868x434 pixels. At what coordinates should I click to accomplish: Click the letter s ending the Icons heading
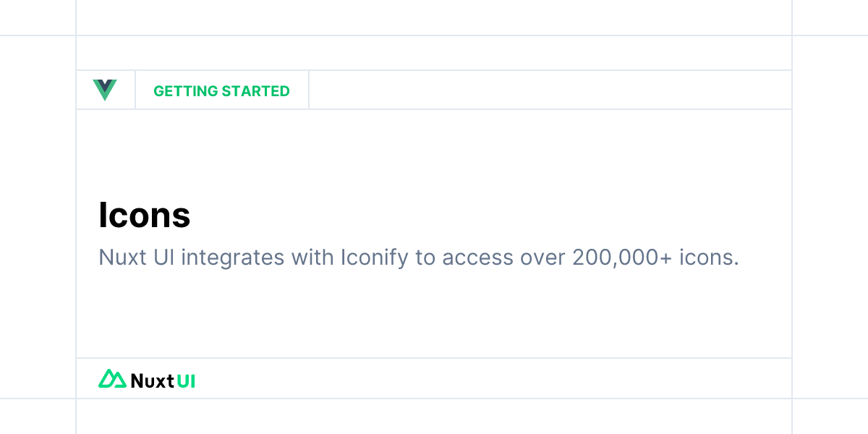[x=182, y=218]
